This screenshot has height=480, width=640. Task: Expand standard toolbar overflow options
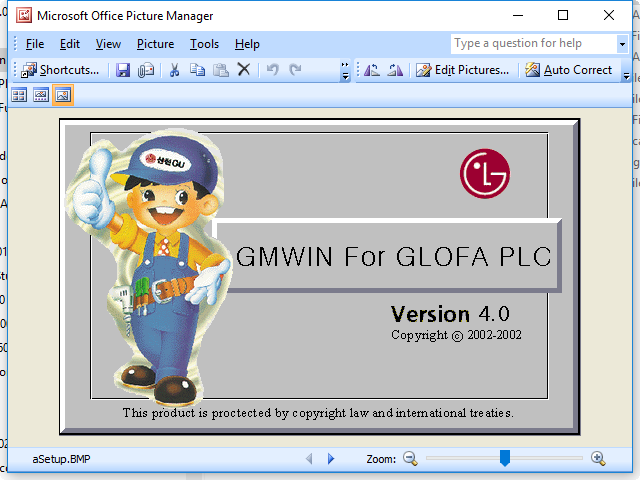coord(345,71)
